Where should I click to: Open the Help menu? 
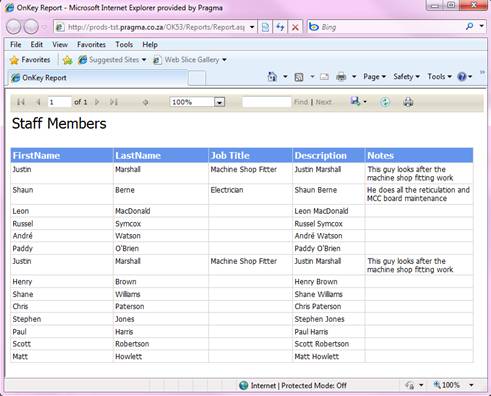[150, 45]
